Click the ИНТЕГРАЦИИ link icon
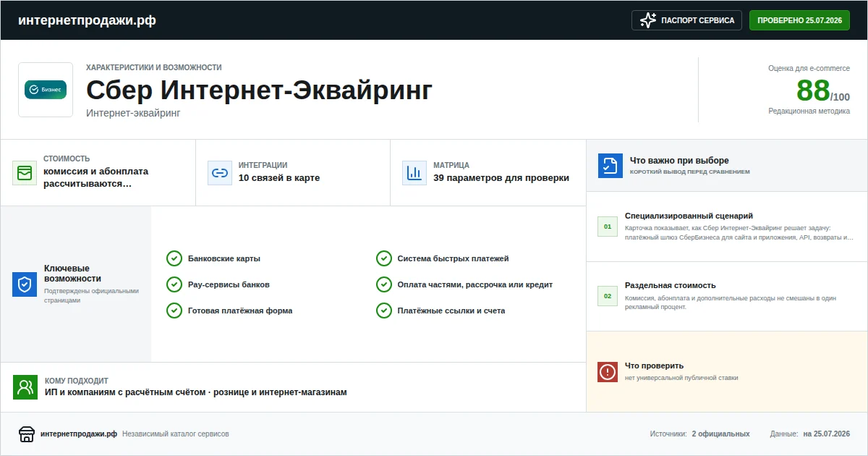Image resolution: width=868 pixels, height=456 pixels. pos(220,173)
